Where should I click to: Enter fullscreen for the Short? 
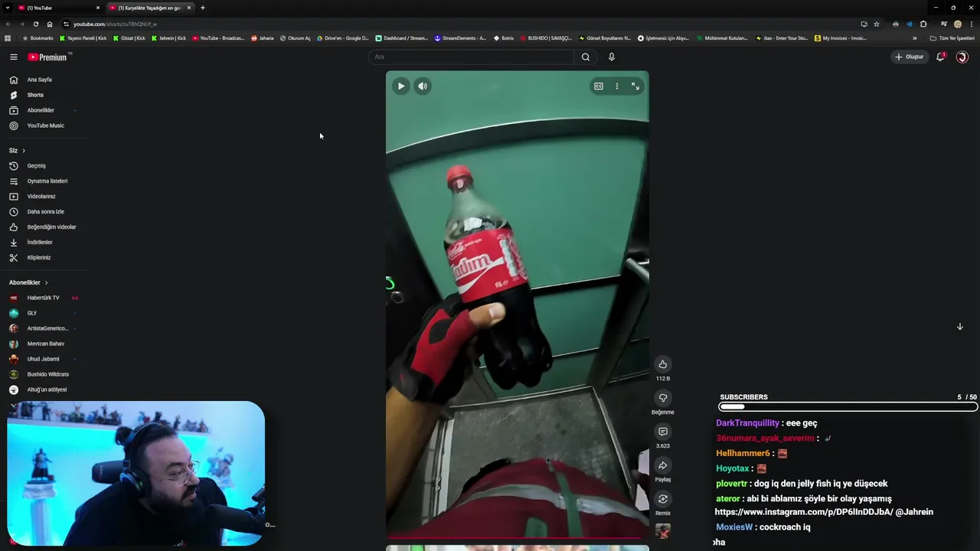pyautogui.click(x=635, y=86)
